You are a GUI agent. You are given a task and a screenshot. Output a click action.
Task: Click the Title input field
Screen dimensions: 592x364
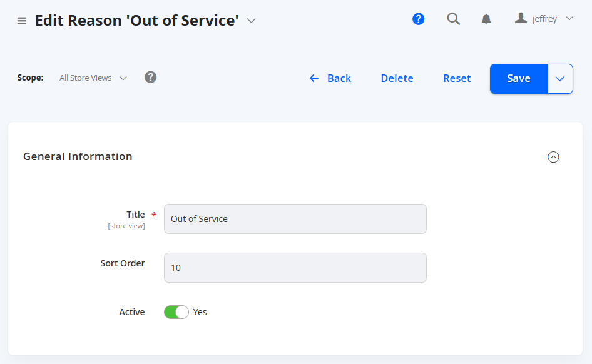point(295,219)
